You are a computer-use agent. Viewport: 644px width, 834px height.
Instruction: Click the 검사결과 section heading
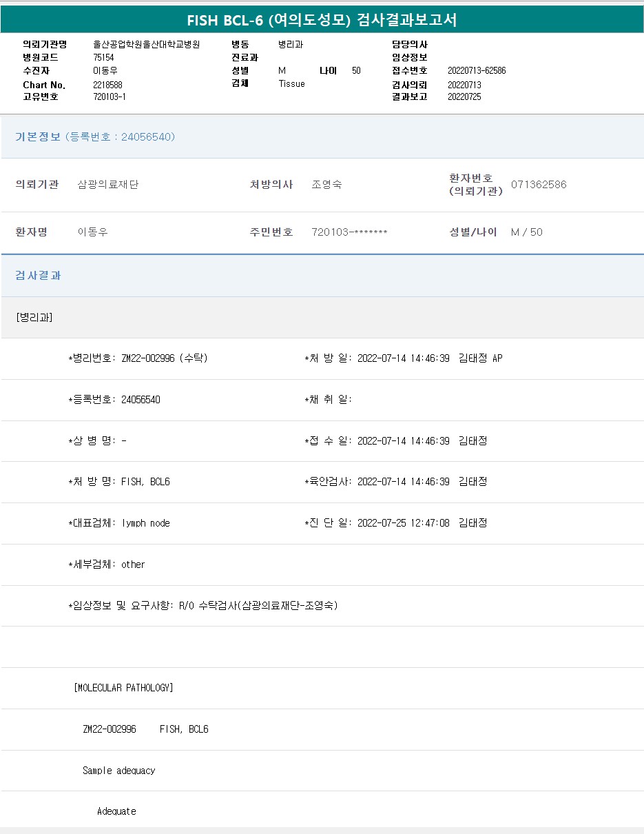click(x=39, y=275)
